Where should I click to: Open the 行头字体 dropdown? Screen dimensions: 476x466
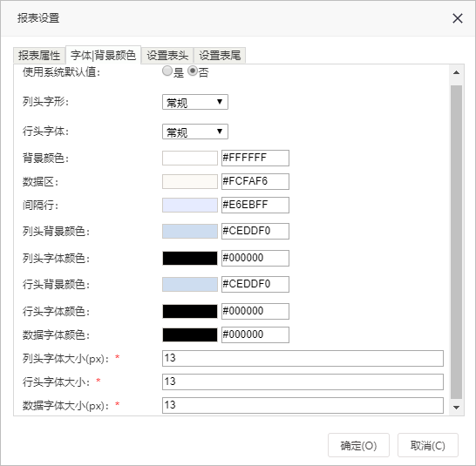click(195, 132)
